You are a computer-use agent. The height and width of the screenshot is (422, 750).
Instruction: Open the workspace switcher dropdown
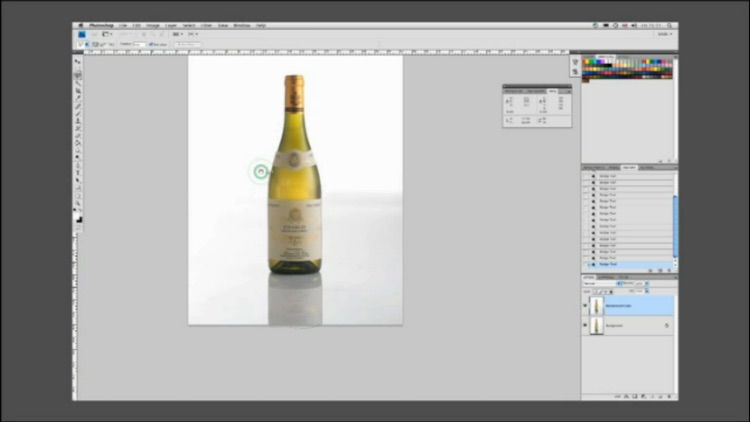coord(665,34)
